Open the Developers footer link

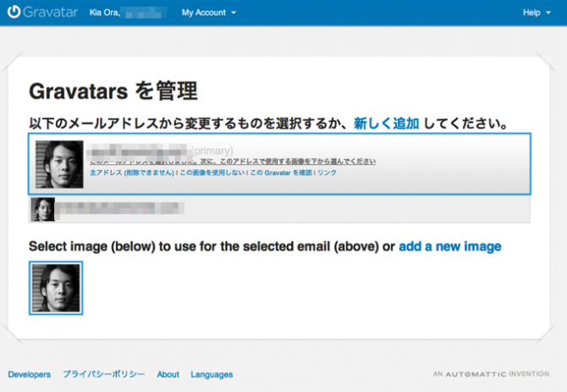(x=30, y=374)
